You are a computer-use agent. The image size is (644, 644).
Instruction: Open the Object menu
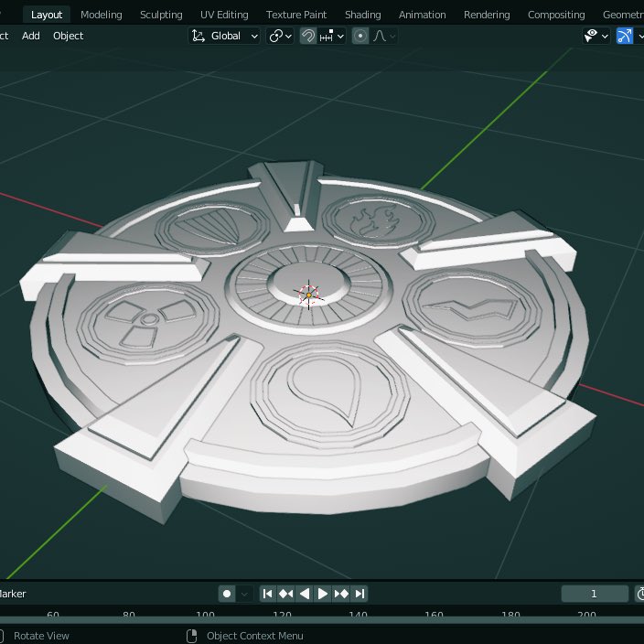point(69,36)
